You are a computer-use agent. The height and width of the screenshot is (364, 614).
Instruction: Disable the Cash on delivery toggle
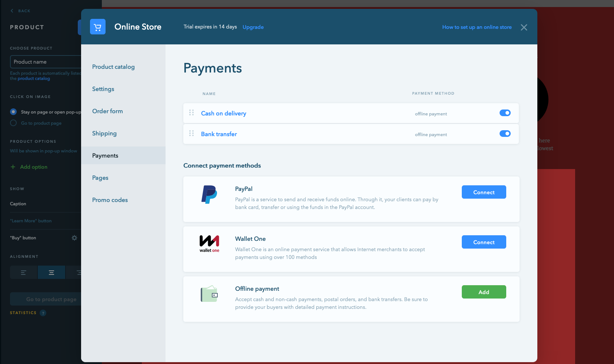(505, 113)
